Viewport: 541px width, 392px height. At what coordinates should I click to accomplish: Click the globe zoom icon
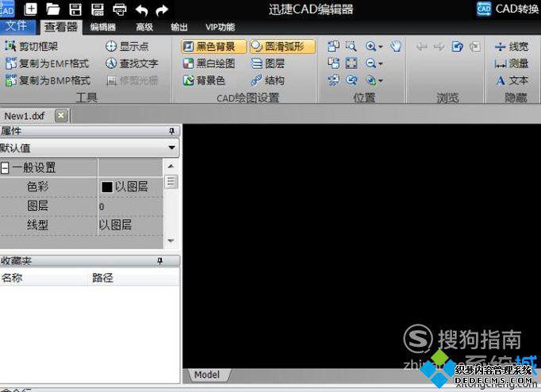click(370, 80)
